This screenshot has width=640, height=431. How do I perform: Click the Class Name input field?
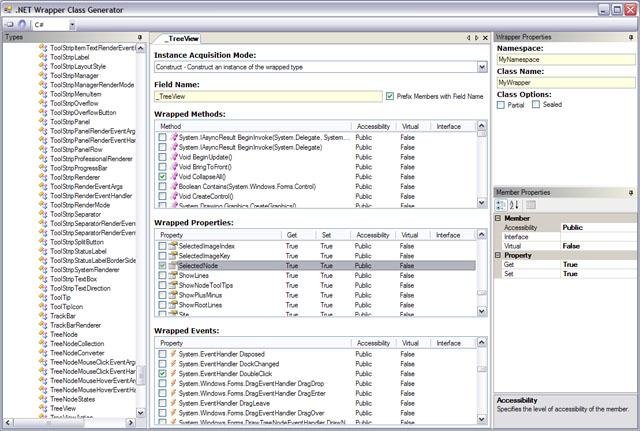pos(566,83)
